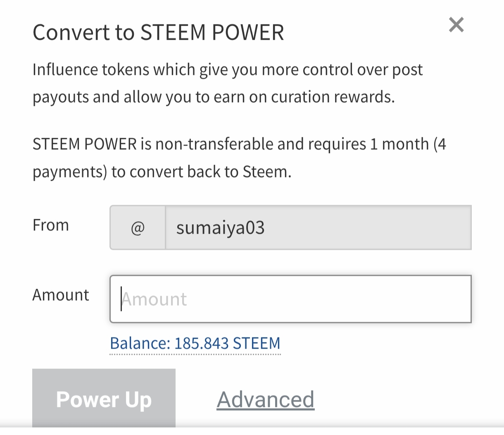Click the word STEEM in the balance link
Viewport: 504px width, 435px height.
pos(257,343)
